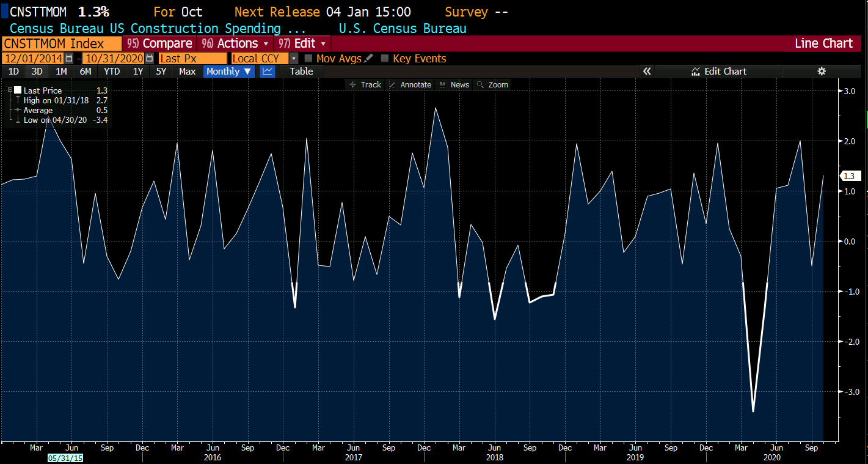
Task: Select the 1D range tab
Action: point(13,72)
